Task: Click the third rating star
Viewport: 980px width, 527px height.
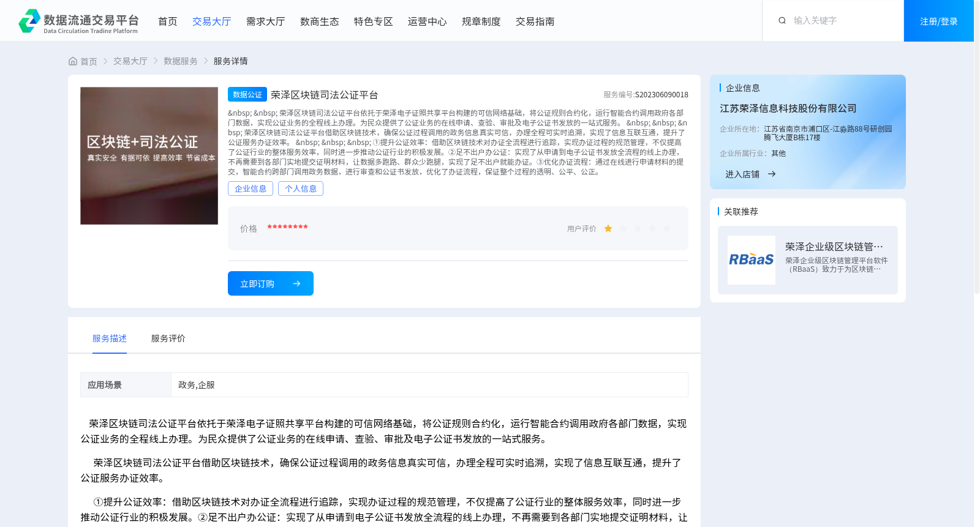Action: [x=638, y=228]
